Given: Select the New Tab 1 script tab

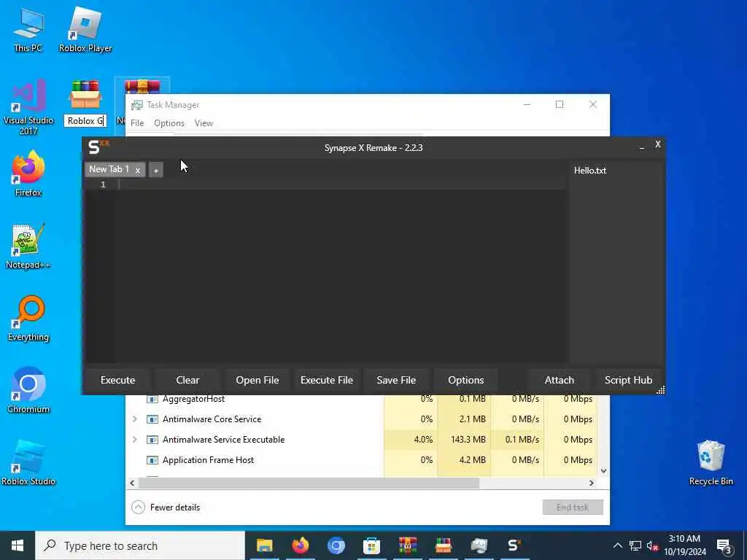Looking at the screenshot, I should pos(109,169).
